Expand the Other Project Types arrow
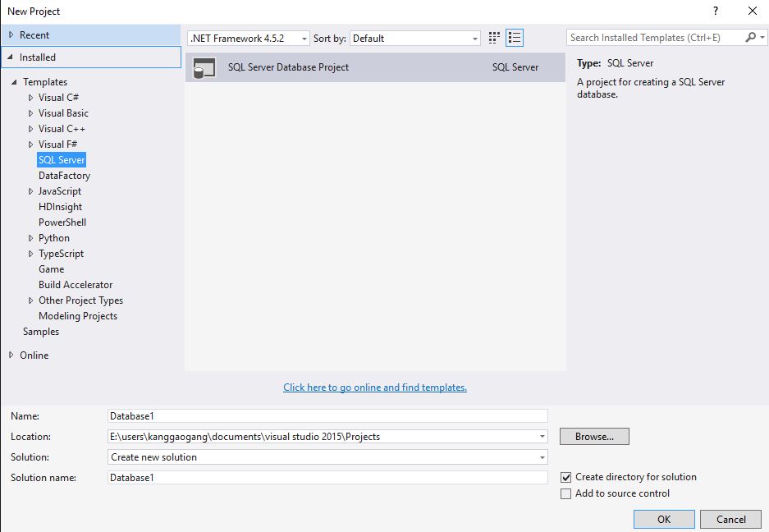Screen dimensions: 769x532 30,300
